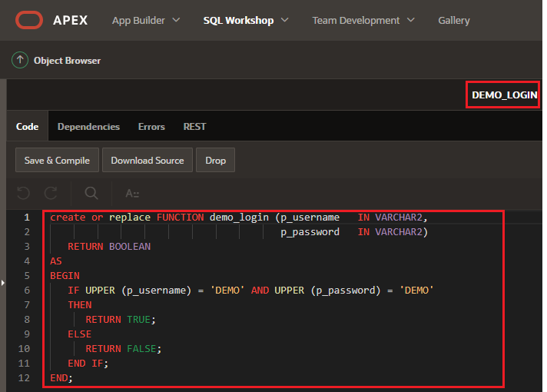Select the REST tab
Image resolution: width=547 pixels, height=392 pixels.
click(194, 126)
